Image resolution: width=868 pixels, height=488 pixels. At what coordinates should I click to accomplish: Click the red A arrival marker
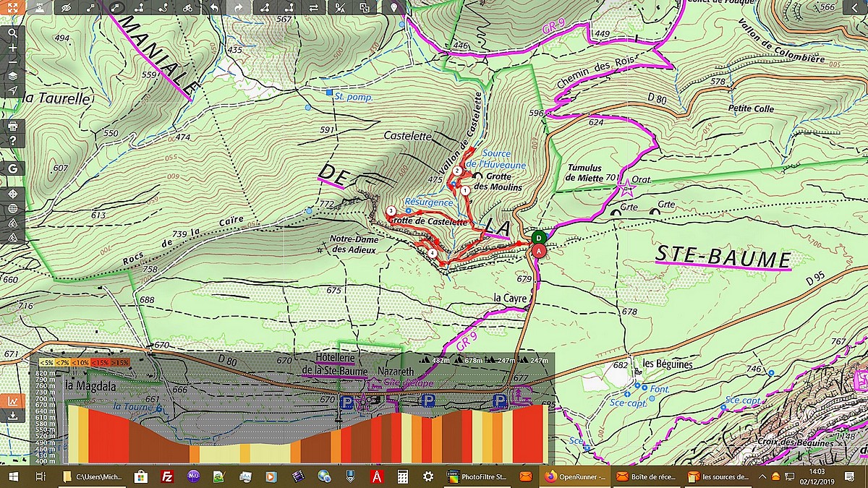pos(537,251)
